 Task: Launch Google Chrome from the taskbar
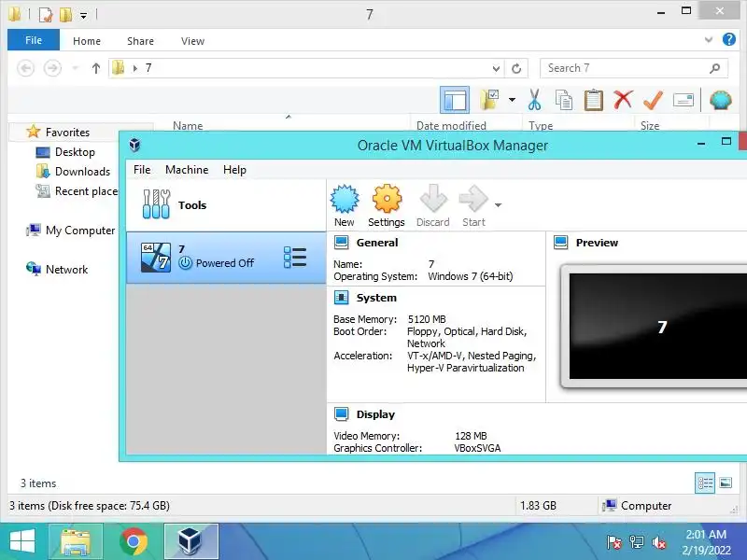pyautogui.click(x=134, y=542)
